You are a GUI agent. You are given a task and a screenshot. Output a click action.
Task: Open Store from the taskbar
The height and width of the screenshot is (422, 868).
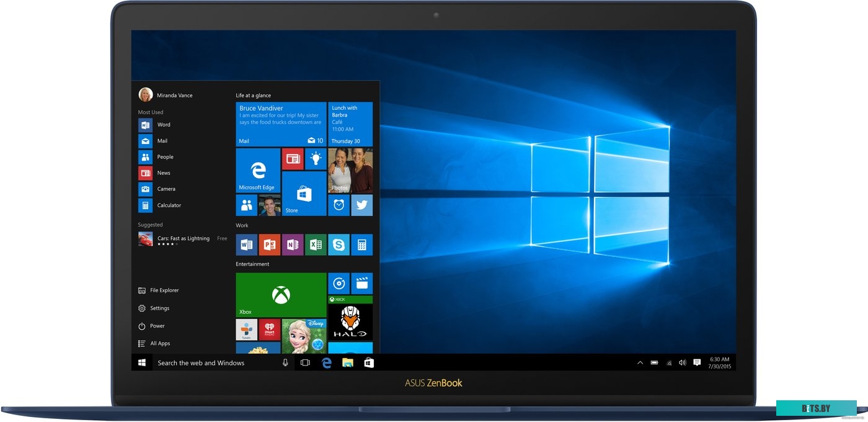[x=369, y=362]
